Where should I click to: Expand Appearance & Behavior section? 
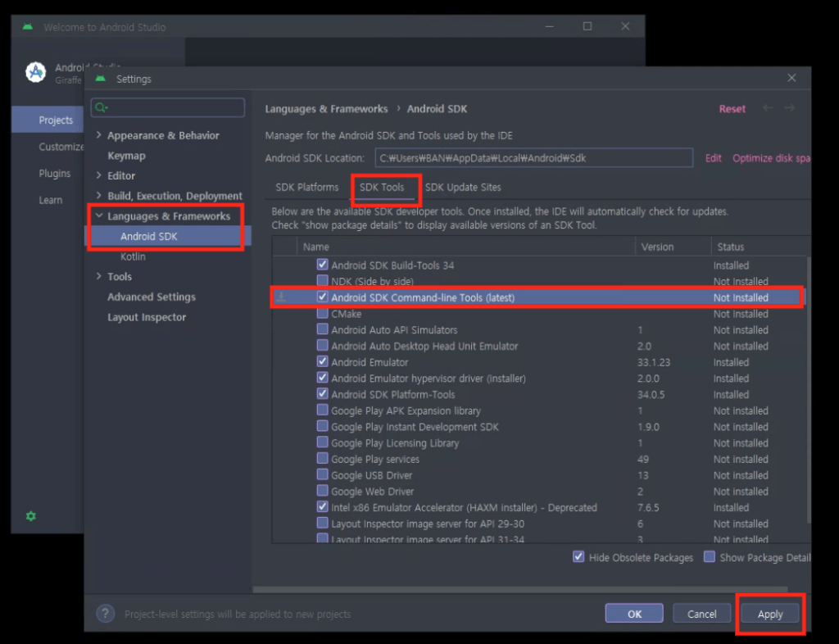tap(99, 135)
